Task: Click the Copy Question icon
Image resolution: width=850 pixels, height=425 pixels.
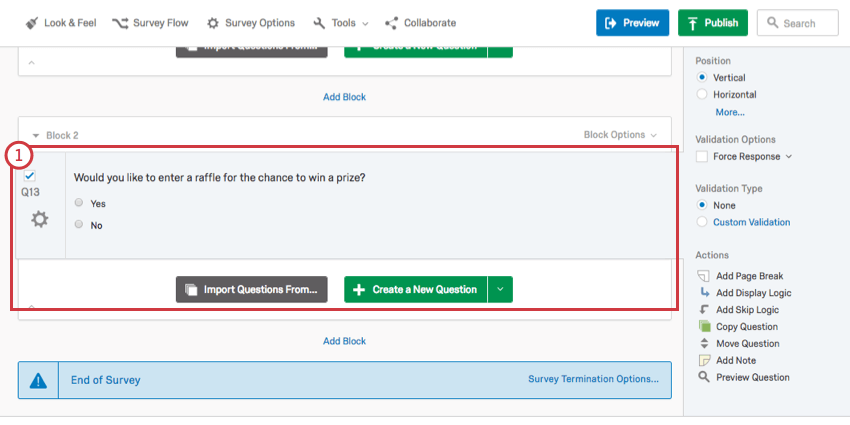Action: [x=704, y=327]
